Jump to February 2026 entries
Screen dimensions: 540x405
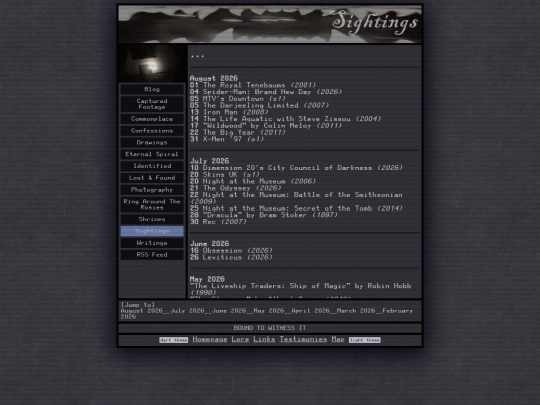click(x=267, y=314)
